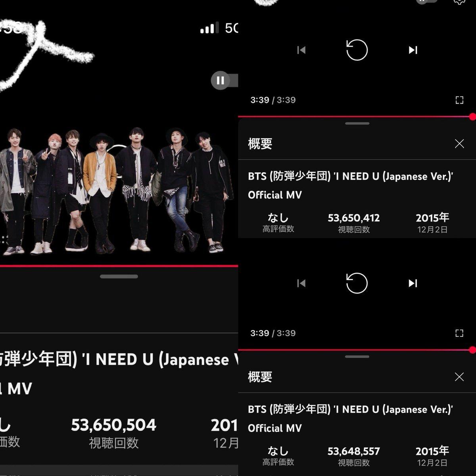The width and height of the screenshot is (476, 476).
Task: Skip to next video in lower player
Action: click(413, 283)
